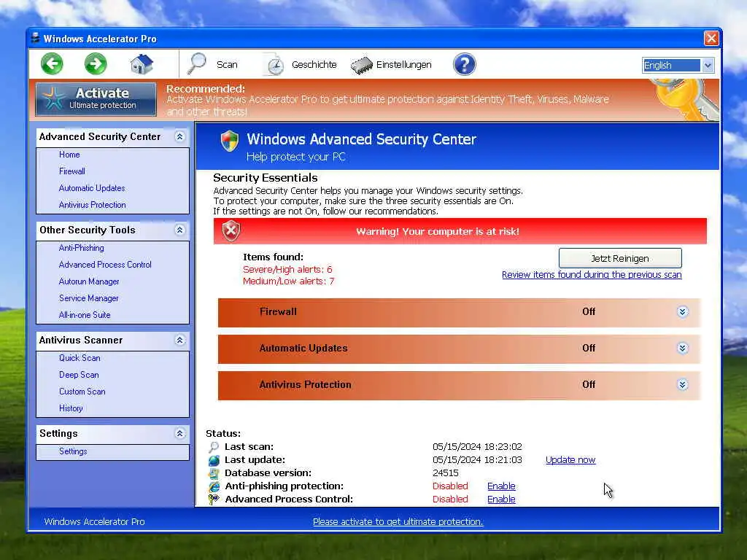Collapse the Settings sidebar panel
The width and height of the screenshot is (747, 560).
point(179,433)
